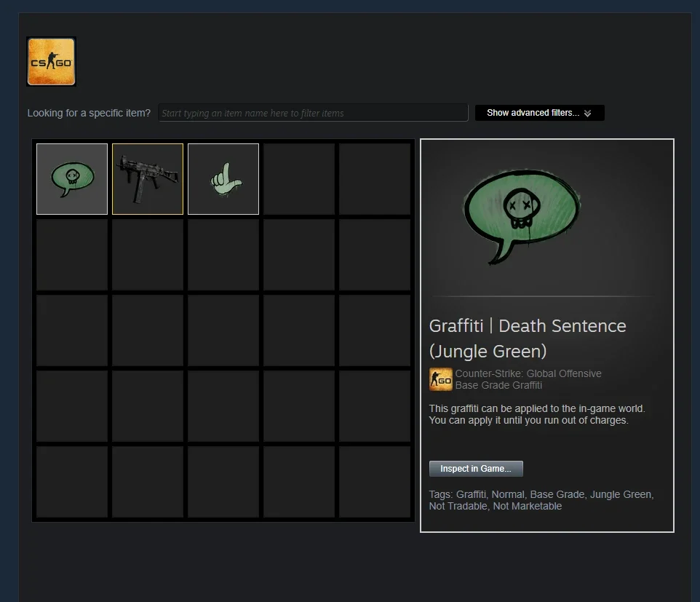Click the double-chevron on advanced filters
Viewport: 700px width, 602px height.
click(587, 114)
